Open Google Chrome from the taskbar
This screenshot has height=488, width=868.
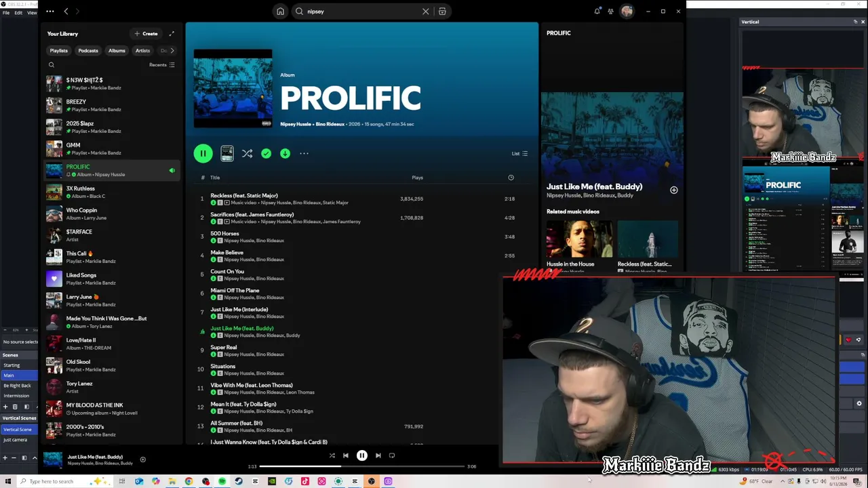tap(189, 481)
